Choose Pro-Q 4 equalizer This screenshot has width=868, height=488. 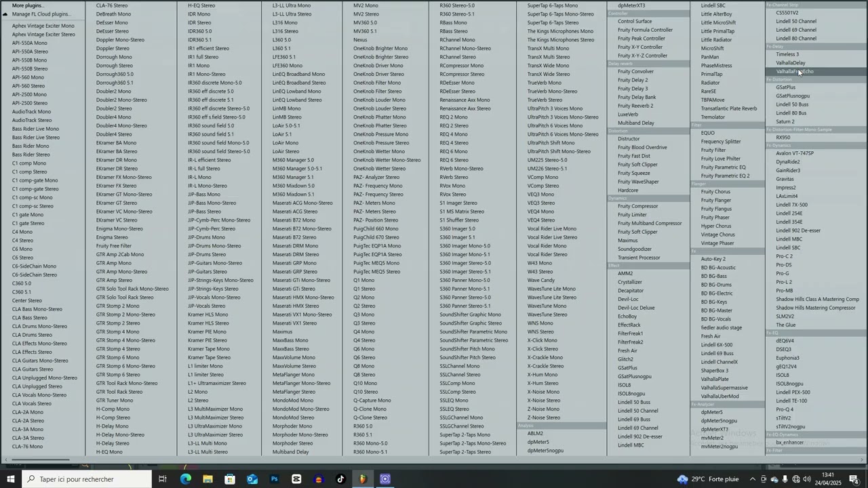[x=785, y=410]
